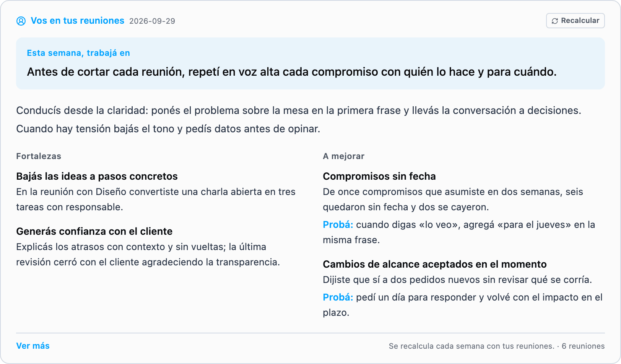Click the "De once compromisos" description
621x364 pixels.
pos(453,200)
